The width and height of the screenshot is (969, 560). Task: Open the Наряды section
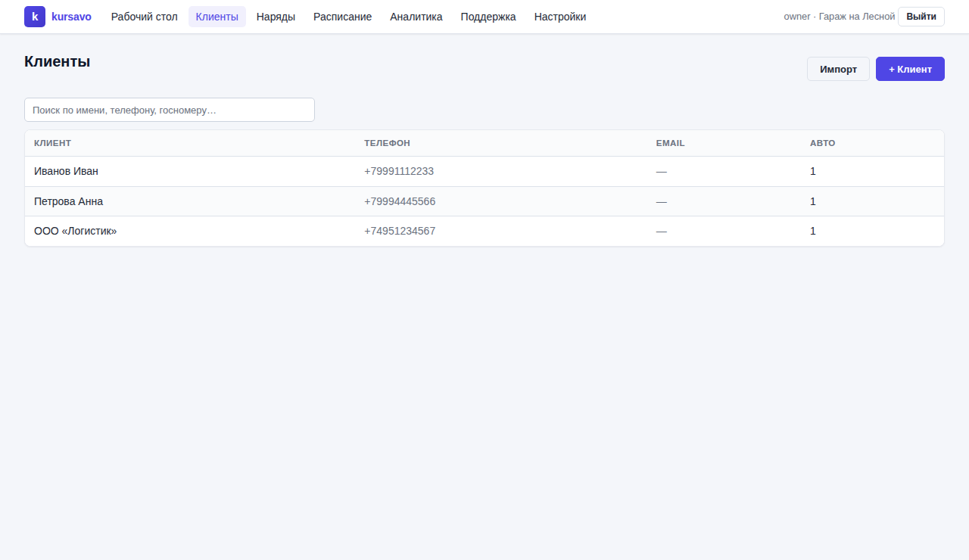pos(276,17)
